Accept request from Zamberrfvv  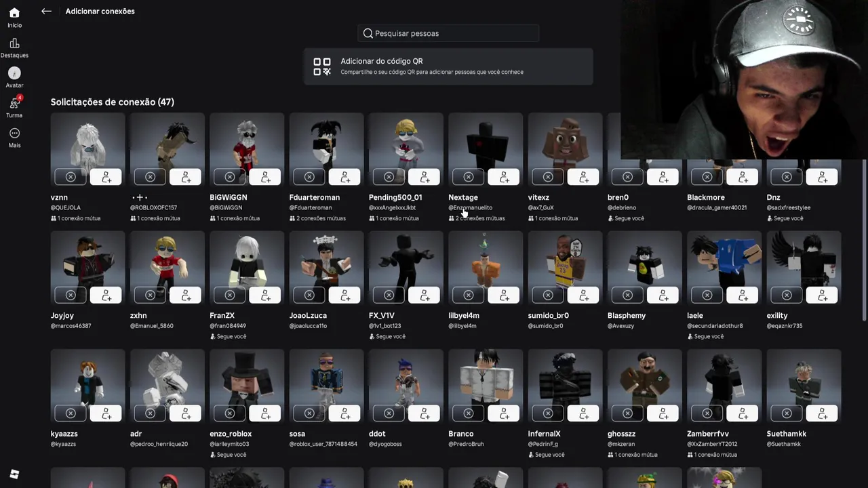tap(743, 413)
